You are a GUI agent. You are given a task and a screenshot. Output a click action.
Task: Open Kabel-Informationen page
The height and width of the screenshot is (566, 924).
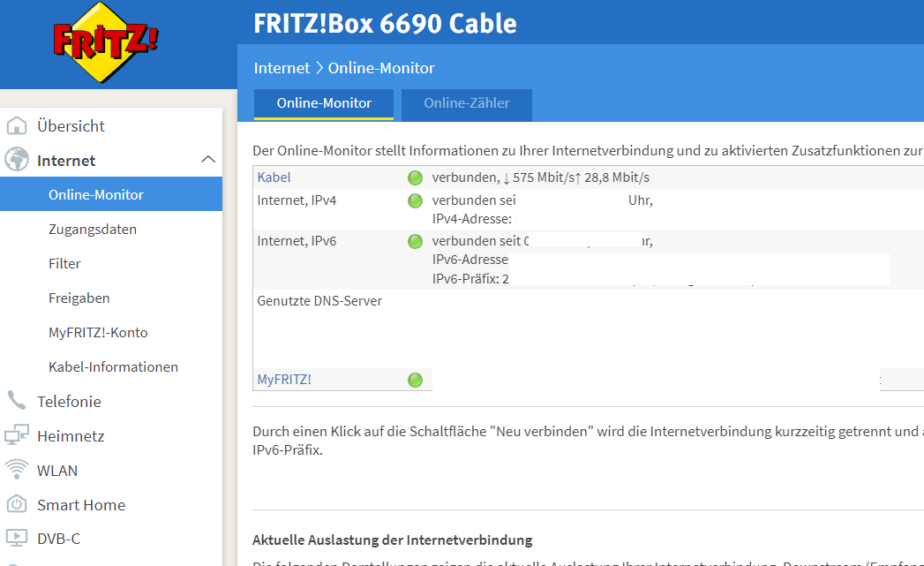click(x=111, y=366)
